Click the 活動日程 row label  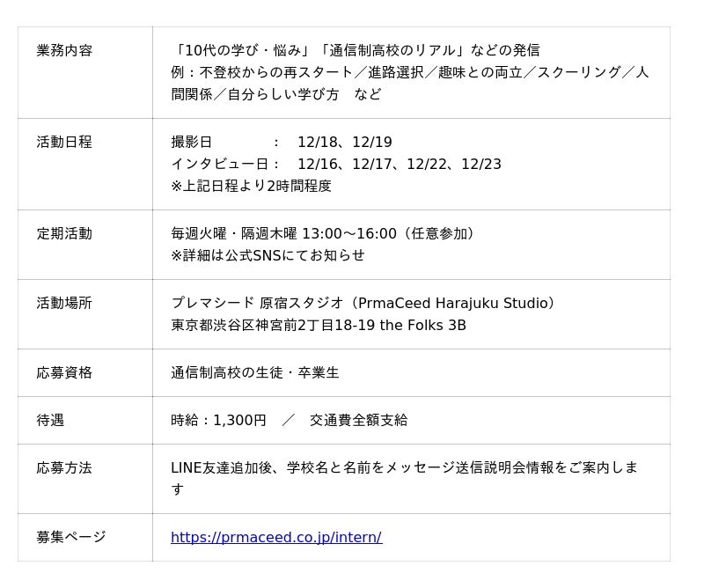64,142
